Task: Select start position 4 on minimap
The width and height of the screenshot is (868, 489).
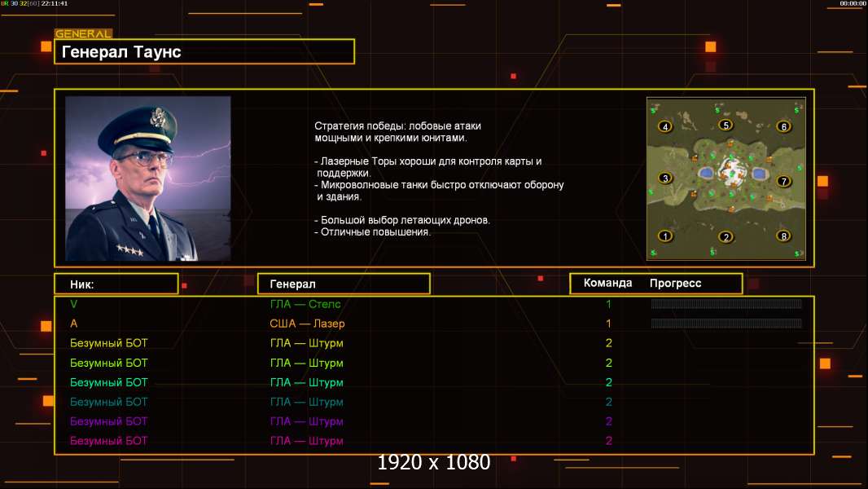Action: coord(665,126)
